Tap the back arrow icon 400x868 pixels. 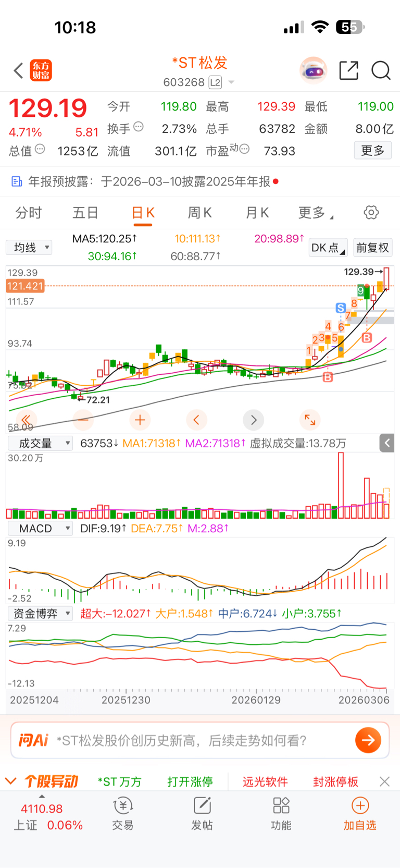(18, 70)
